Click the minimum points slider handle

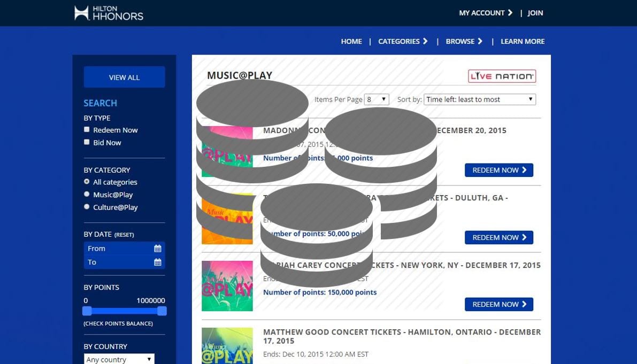click(87, 311)
